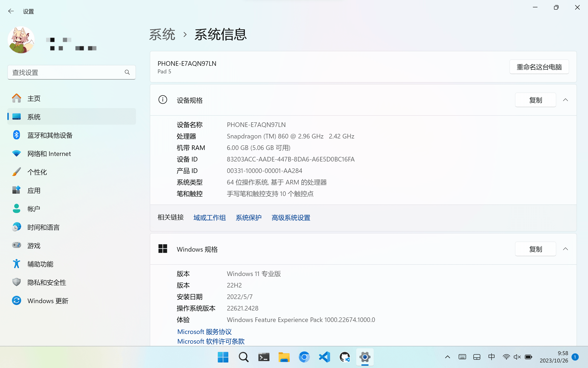Image resolution: width=588 pixels, height=368 pixels.
Task: Click the info icon beside 设备规格
Action: [x=163, y=100]
